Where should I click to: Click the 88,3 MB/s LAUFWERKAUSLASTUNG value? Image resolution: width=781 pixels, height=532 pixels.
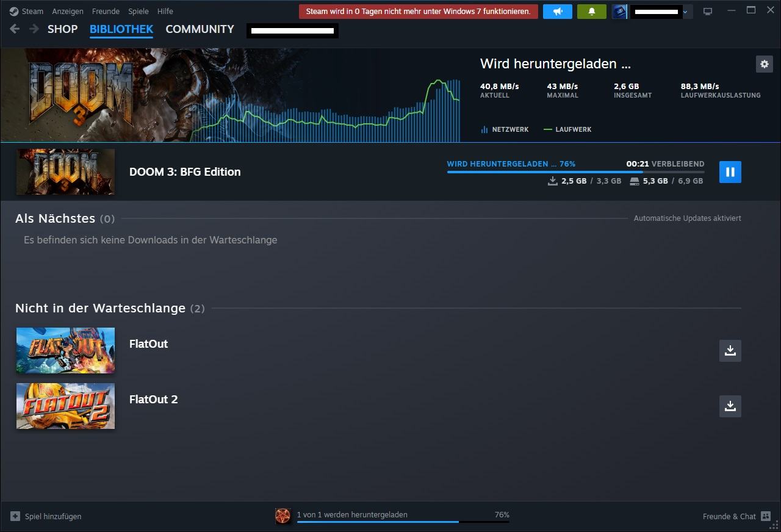tap(700, 87)
